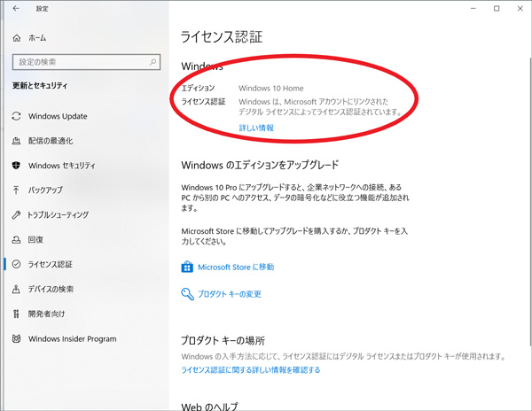Click the 配信の最適化 icon

[16, 141]
